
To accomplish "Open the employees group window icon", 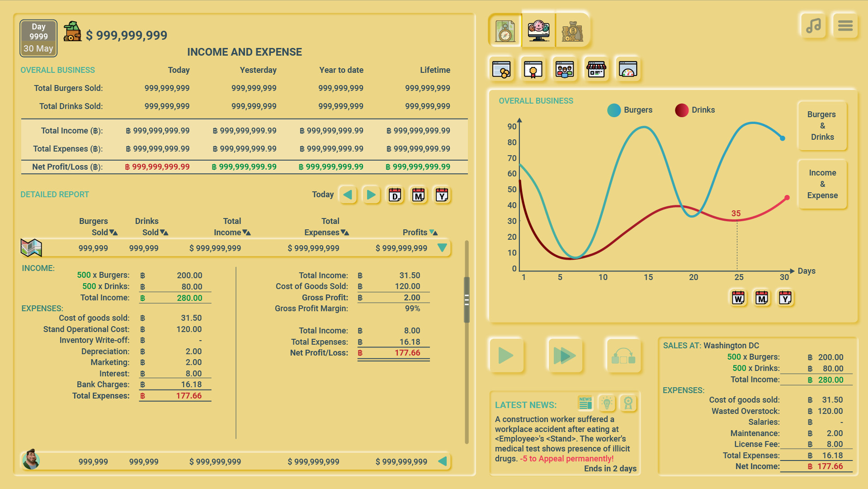I will 565,70.
